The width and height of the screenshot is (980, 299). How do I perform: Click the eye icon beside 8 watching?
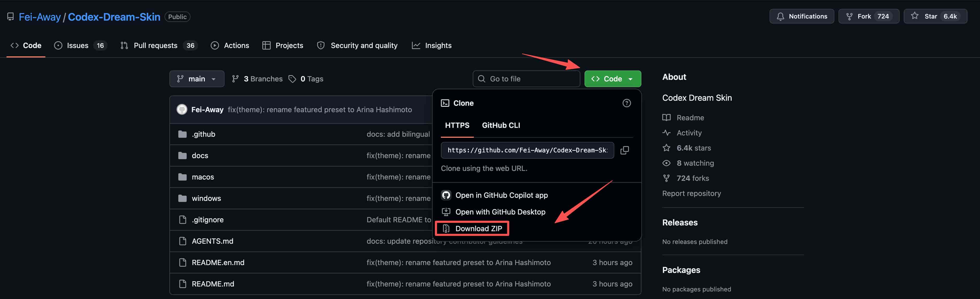(x=666, y=163)
